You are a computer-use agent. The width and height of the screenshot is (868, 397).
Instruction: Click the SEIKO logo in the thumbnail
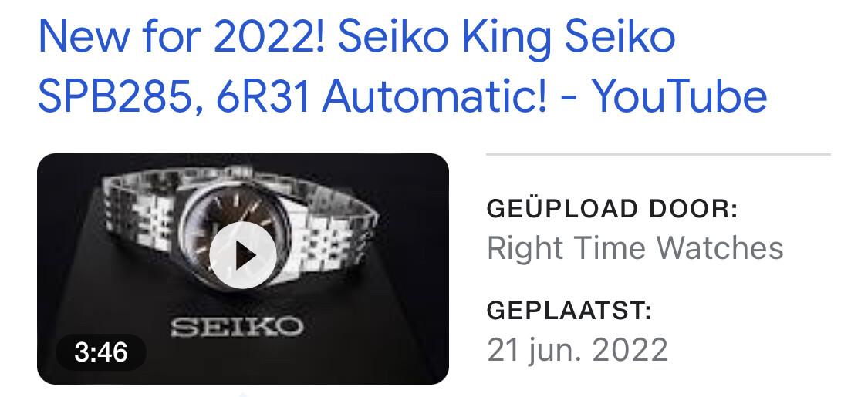tap(236, 326)
